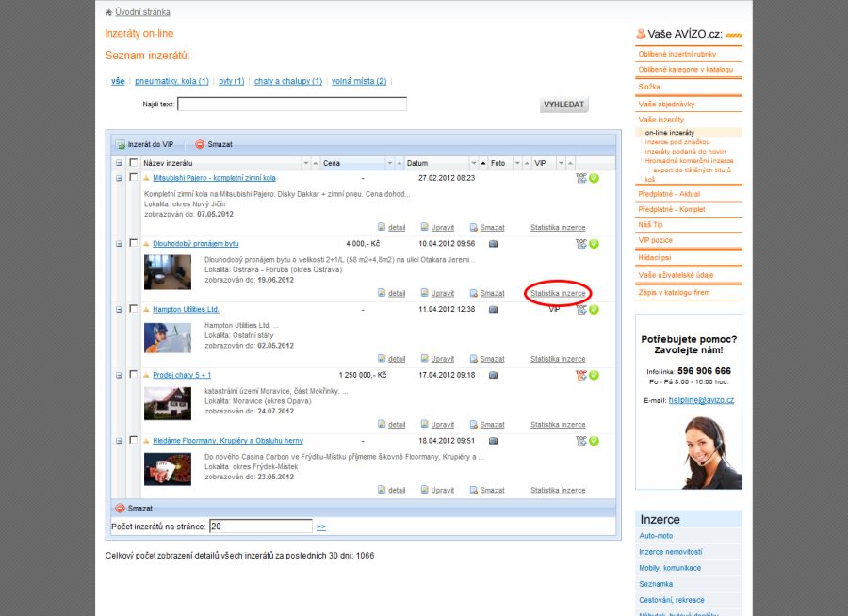Click detail icon for Dlouhodobý pronájem bytu
Image resolution: width=848 pixels, height=616 pixels.
click(x=382, y=293)
